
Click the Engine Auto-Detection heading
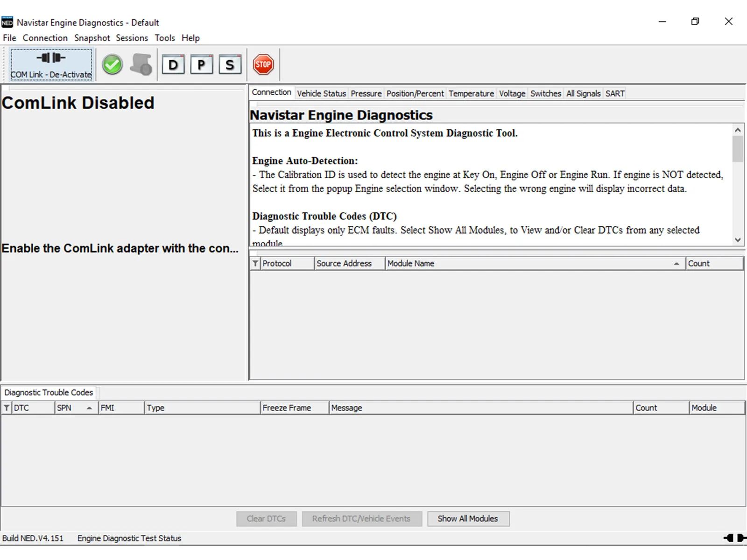pos(305,161)
